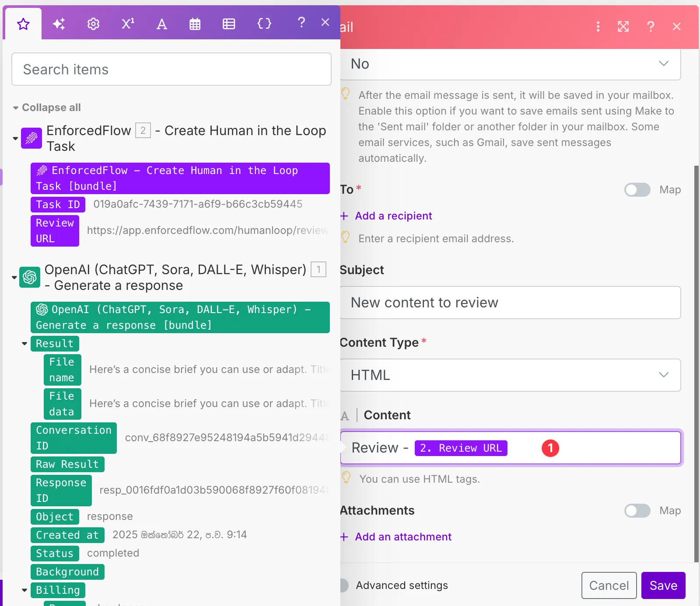The image size is (700, 606).
Task: Enable the Advanced settings toggle
Action: pos(345,585)
